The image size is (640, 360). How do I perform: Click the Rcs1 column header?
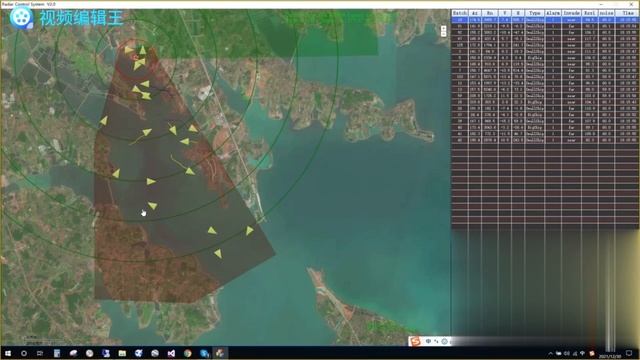[x=589, y=13]
